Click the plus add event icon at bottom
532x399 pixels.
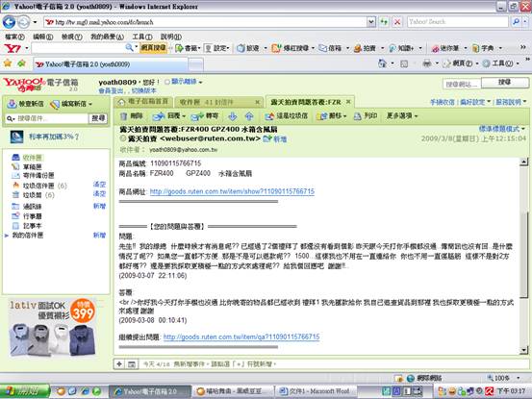(x=119, y=364)
